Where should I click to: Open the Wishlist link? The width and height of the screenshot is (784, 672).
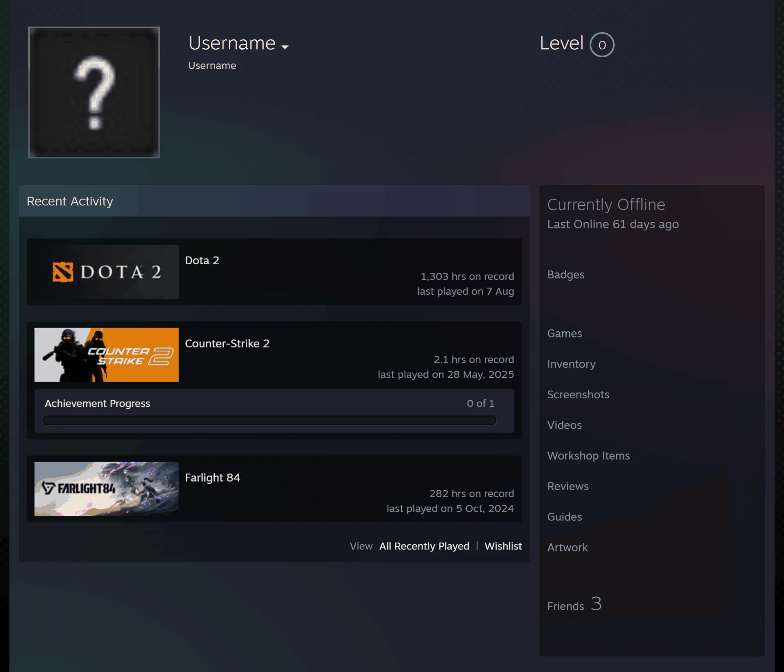(x=503, y=546)
